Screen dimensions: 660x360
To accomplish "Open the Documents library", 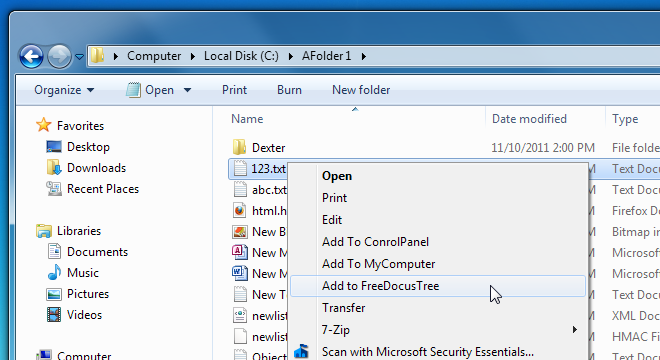I will pos(97,252).
